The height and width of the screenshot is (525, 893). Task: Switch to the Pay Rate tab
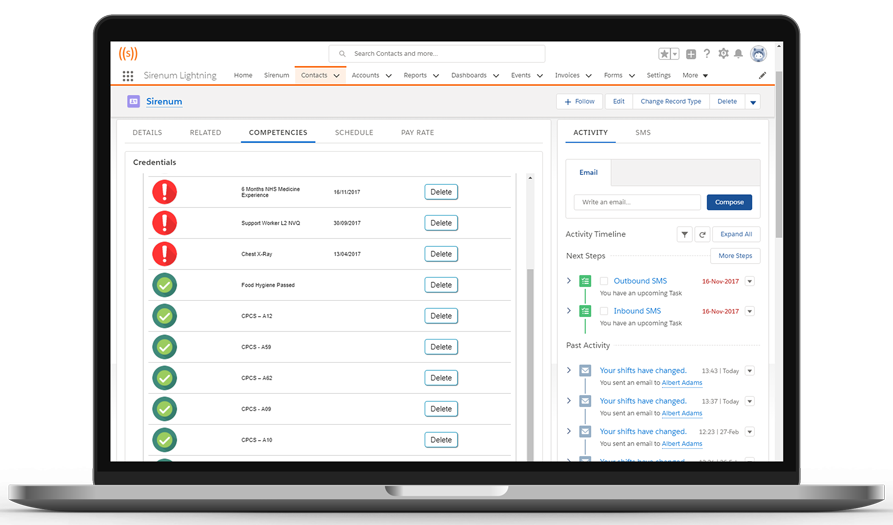pyautogui.click(x=417, y=132)
